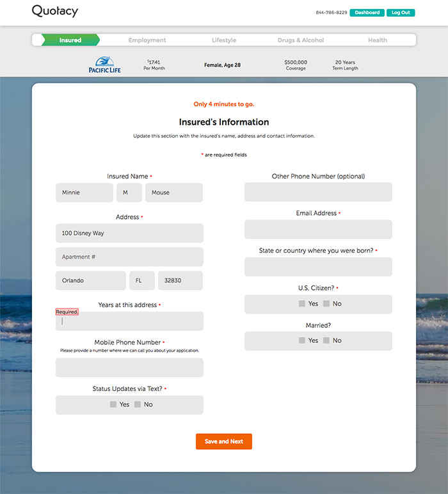Viewport: 448px width, 494px height.
Task: Click the middle initial field M
Action: coord(129,193)
